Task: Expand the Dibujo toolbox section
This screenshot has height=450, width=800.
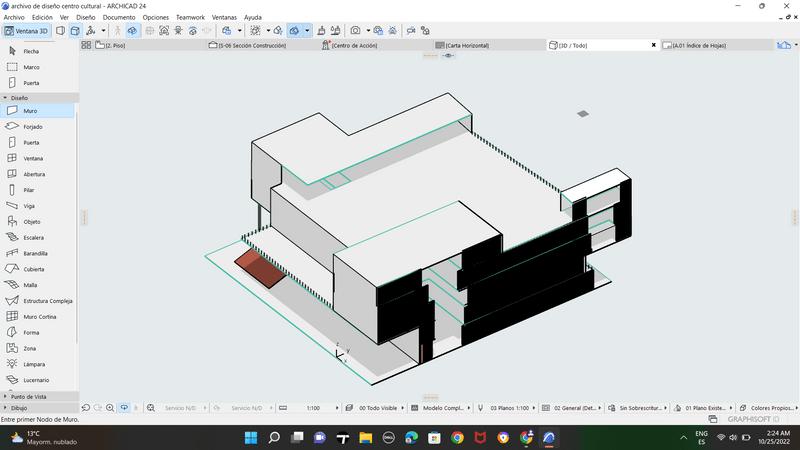Action: click(18, 408)
